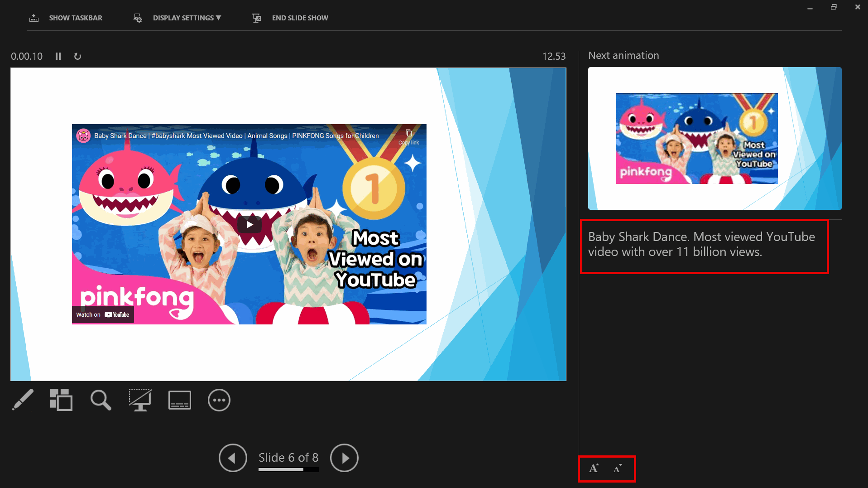The height and width of the screenshot is (488, 868).
Task: Expand the Display Settings dropdown
Action: pyautogui.click(x=187, y=18)
